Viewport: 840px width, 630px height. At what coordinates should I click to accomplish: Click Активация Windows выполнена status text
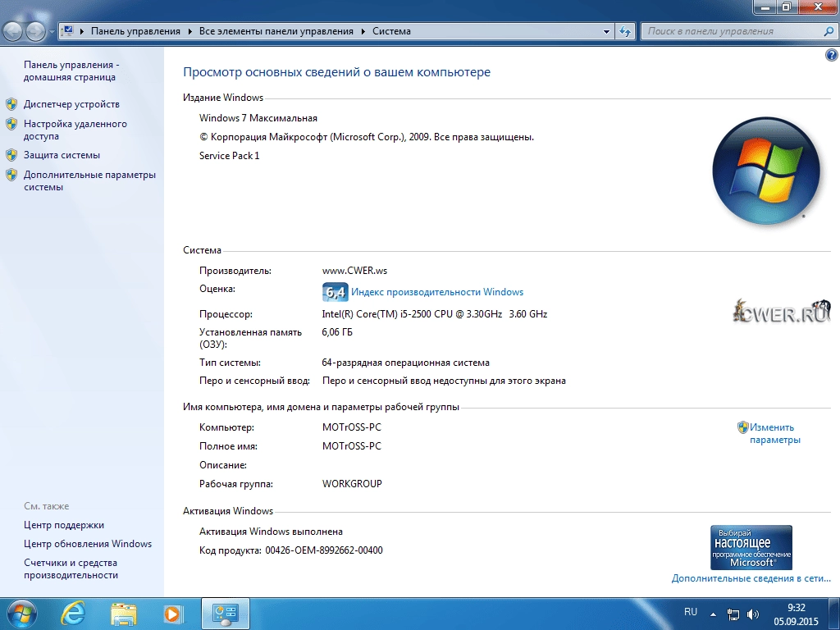coord(271,532)
